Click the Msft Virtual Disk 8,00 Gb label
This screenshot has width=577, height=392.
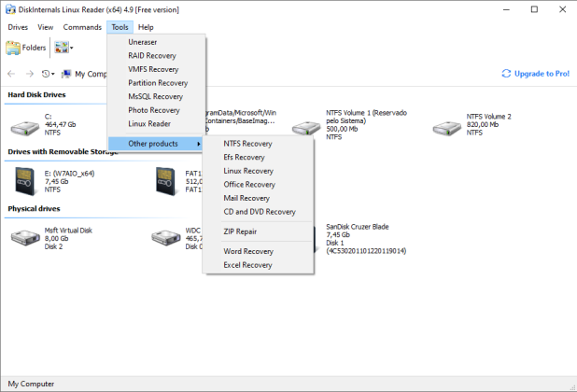point(68,238)
